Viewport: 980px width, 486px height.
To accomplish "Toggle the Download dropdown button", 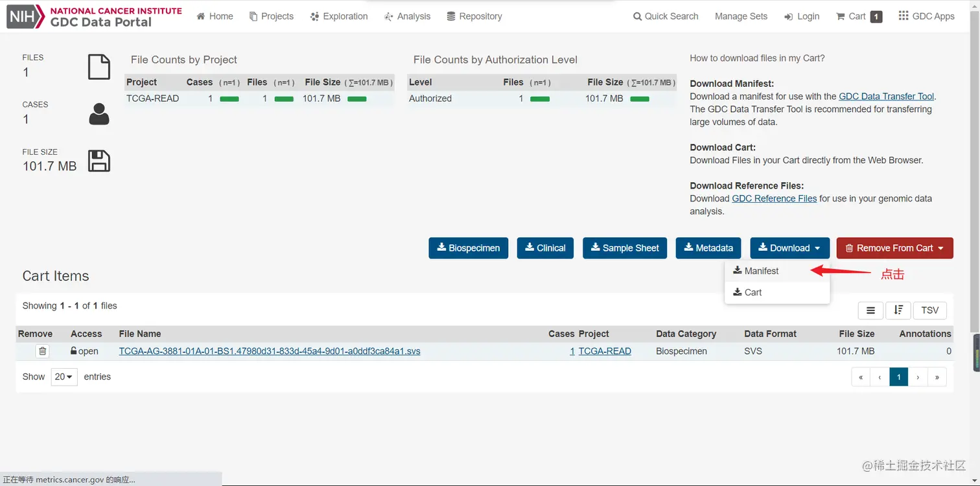I will pyautogui.click(x=789, y=248).
